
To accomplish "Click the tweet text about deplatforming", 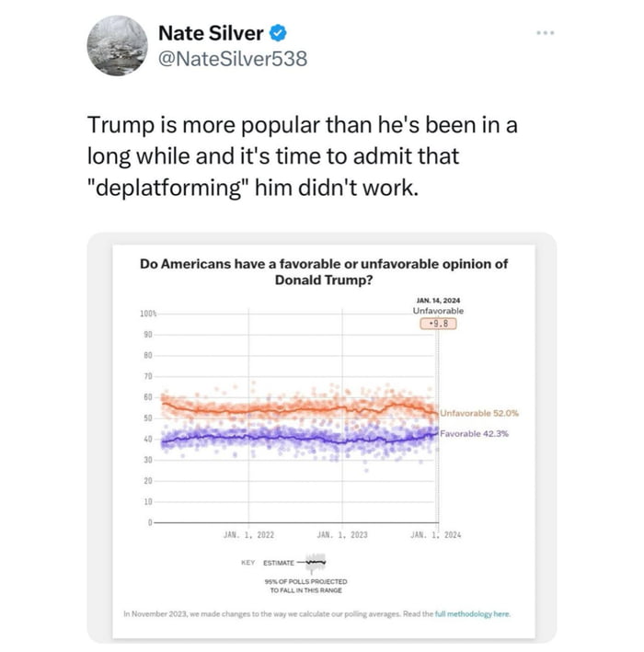I will click(309, 155).
